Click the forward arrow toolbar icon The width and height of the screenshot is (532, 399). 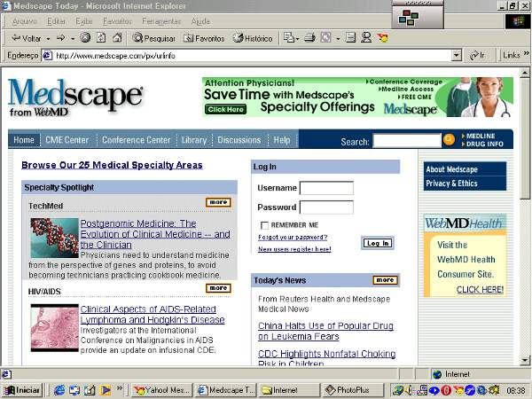pyautogui.click(x=61, y=38)
